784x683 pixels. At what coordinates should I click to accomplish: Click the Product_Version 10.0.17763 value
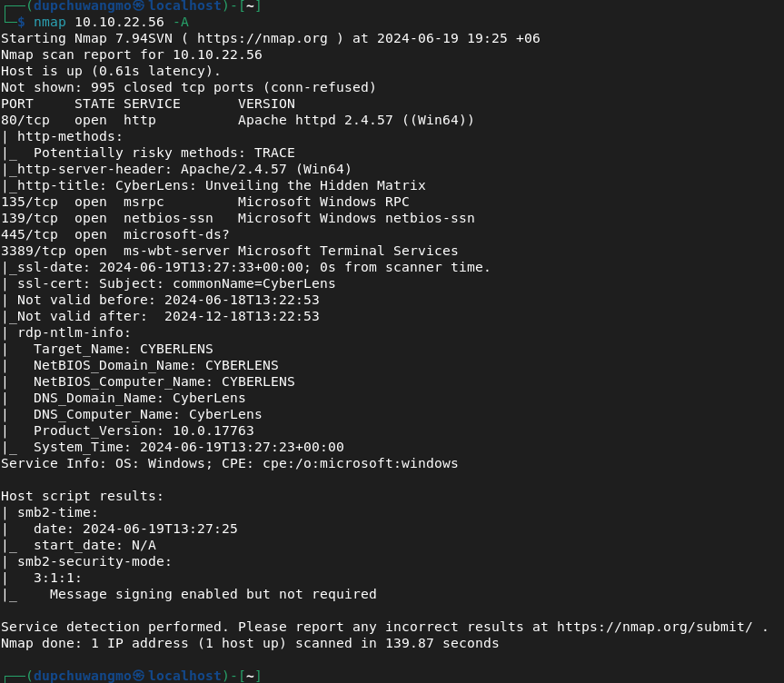pos(213,431)
